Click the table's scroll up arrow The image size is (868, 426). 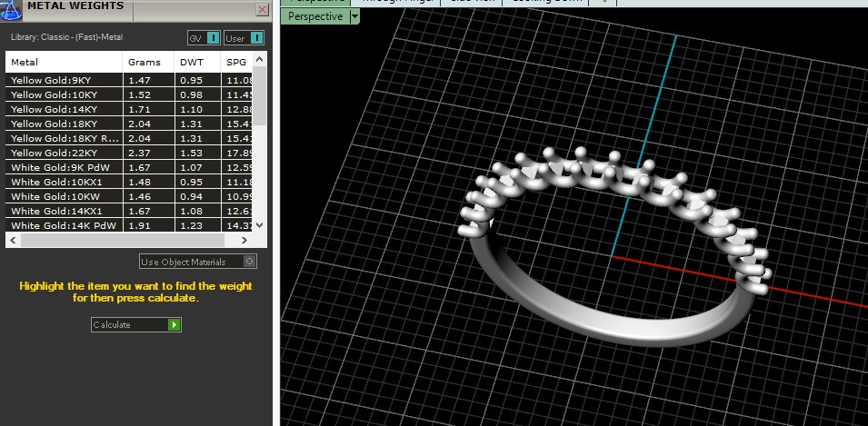260,59
